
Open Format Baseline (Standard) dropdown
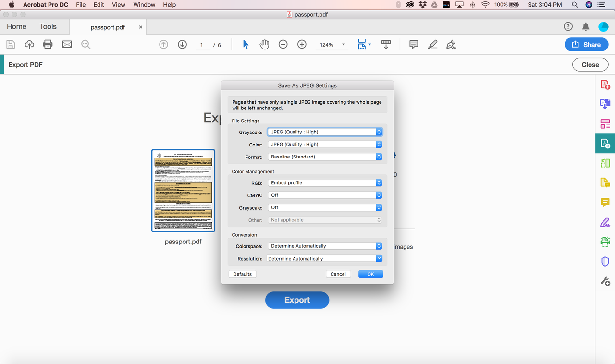click(325, 157)
